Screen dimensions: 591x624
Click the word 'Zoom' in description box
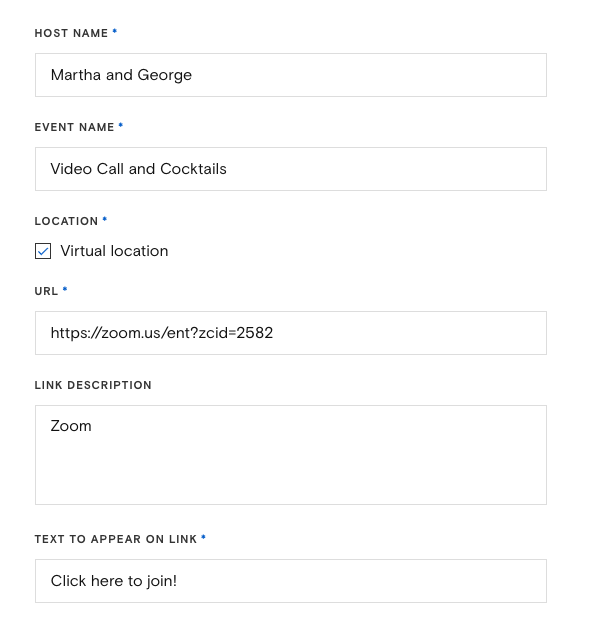(71, 426)
